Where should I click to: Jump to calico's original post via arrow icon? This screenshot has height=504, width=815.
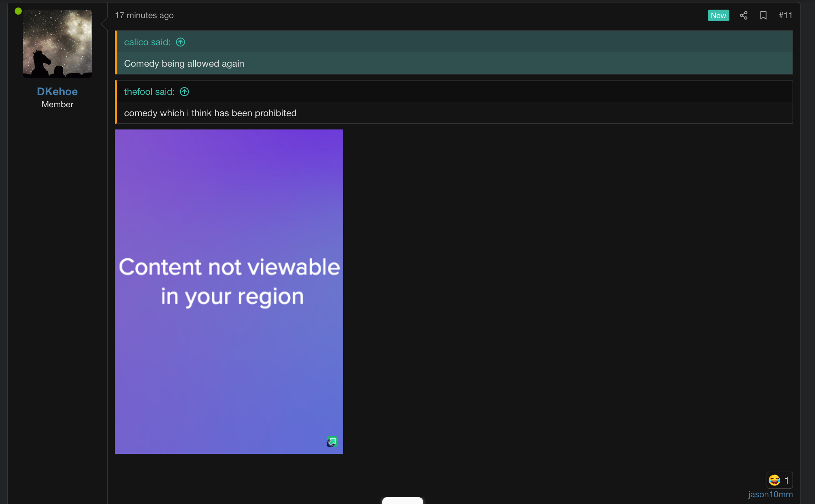180,42
